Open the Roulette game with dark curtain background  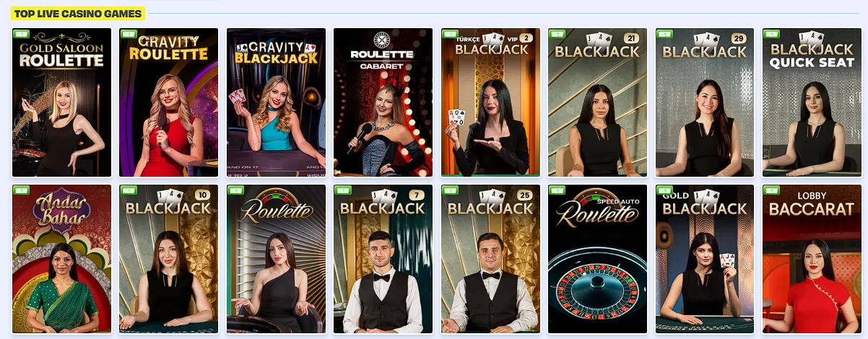tap(276, 259)
